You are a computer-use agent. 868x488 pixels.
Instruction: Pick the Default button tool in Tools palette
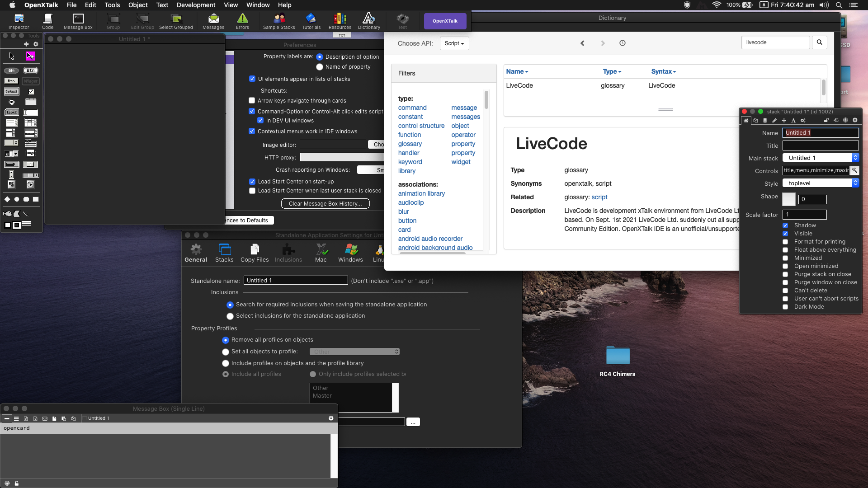click(x=11, y=91)
